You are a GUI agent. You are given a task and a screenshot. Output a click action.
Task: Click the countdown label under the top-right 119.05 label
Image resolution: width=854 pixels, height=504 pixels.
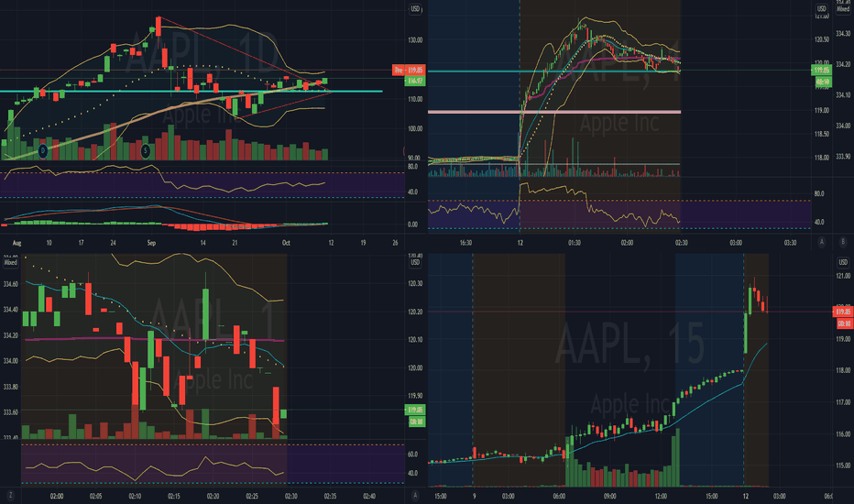point(823,82)
